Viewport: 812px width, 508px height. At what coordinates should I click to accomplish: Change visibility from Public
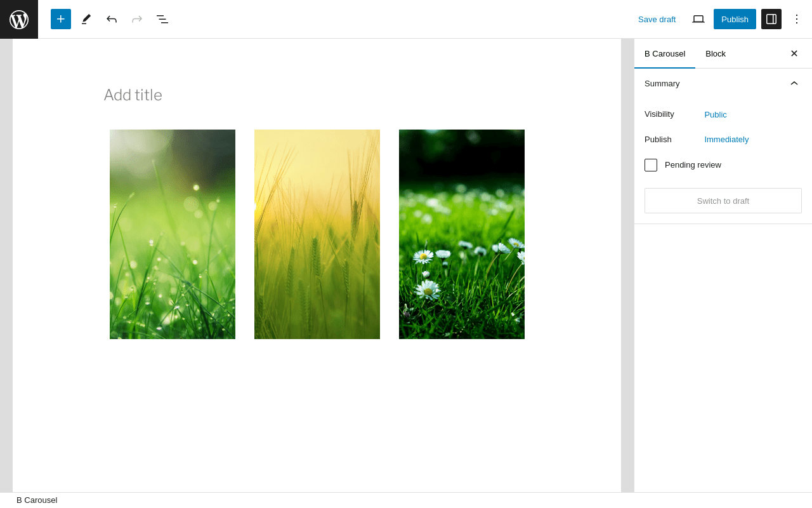(x=716, y=115)
